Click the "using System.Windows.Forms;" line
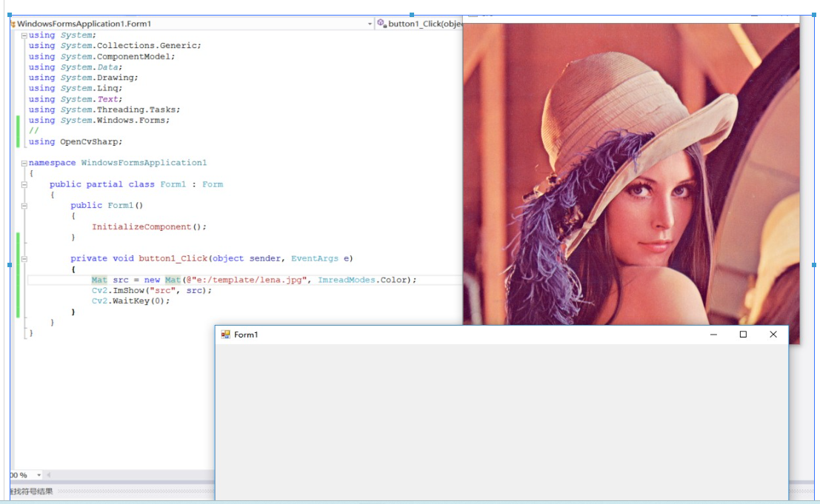 coord(99,120)
